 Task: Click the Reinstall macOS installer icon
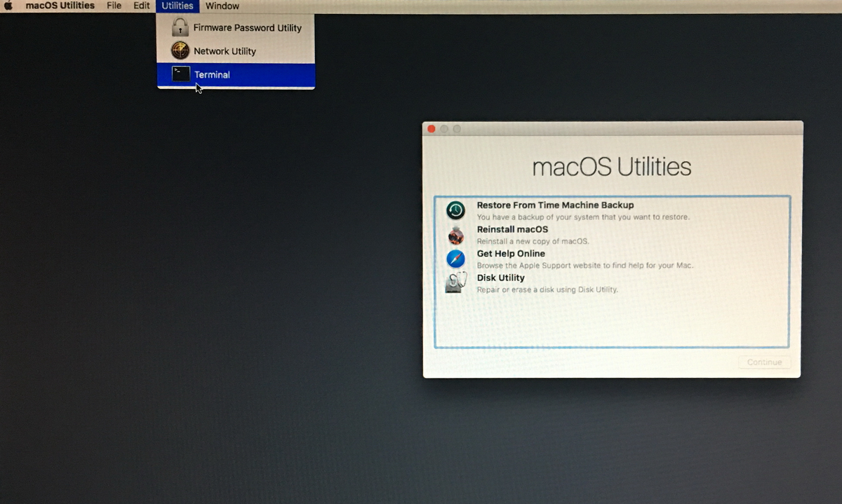click(456, 234)
